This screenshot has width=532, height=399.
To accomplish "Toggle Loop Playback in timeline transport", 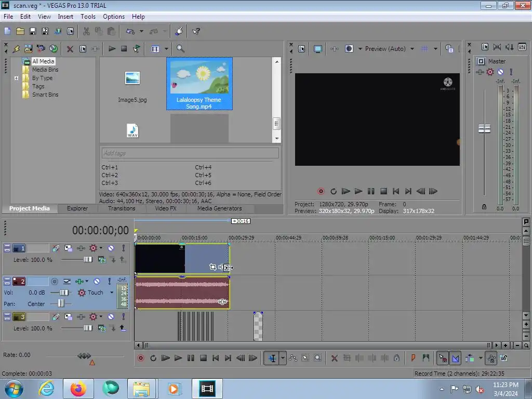I will pos(153,358).
